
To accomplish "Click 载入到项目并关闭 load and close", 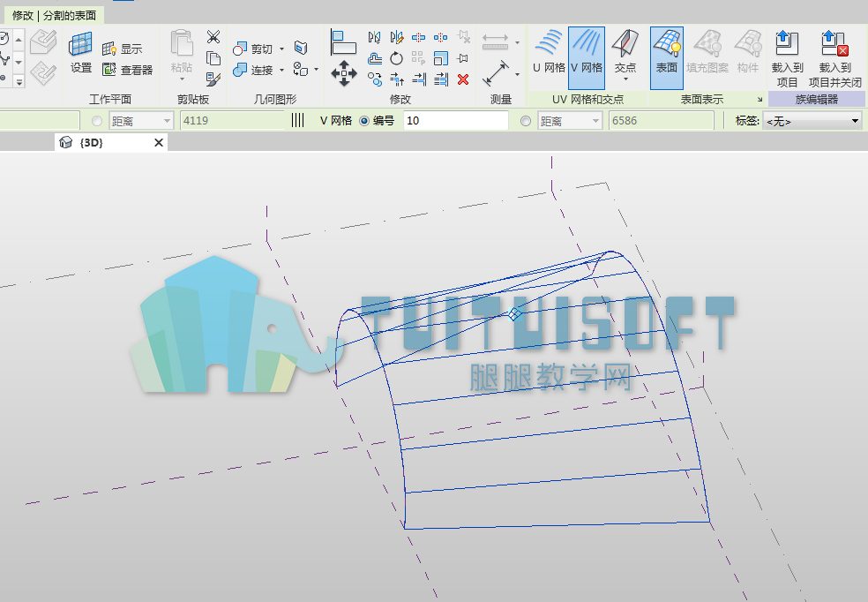I will (834, 59).
